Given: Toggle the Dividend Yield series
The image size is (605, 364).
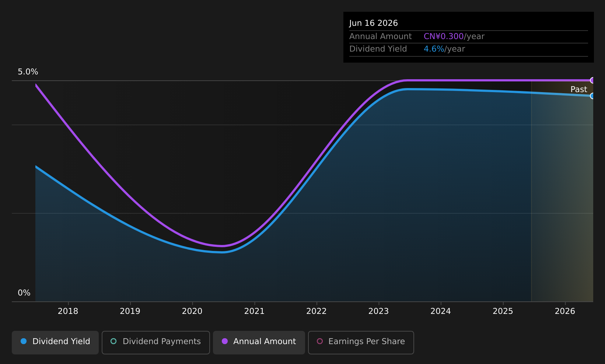Looking at the screenshot, I should click(55, 343).
